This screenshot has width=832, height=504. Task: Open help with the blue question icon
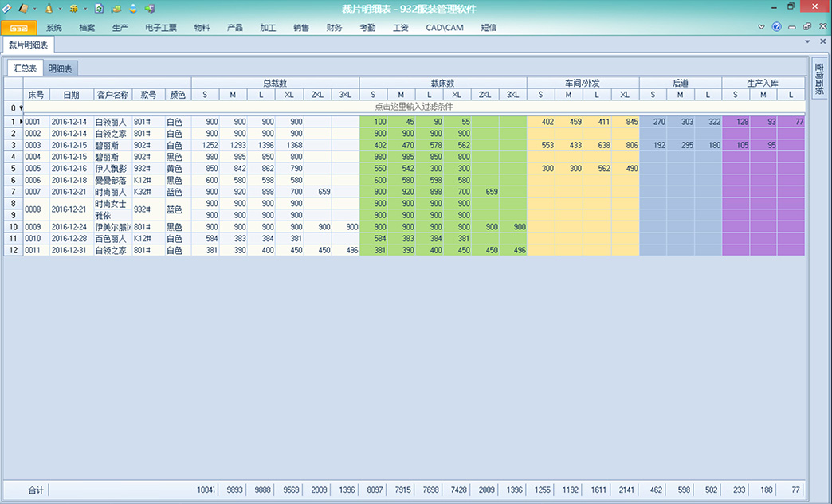click(x=776, y=27)
